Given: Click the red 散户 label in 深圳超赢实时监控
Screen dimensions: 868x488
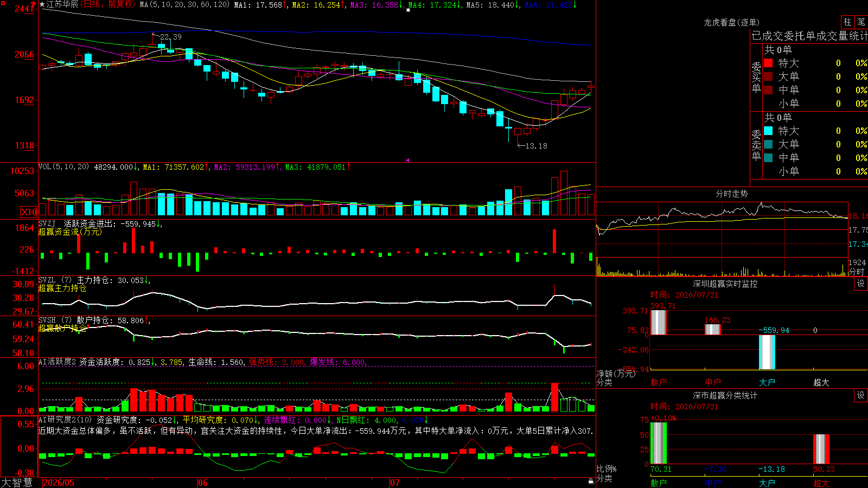Looking at the screenshot, I should click(659, 382).
